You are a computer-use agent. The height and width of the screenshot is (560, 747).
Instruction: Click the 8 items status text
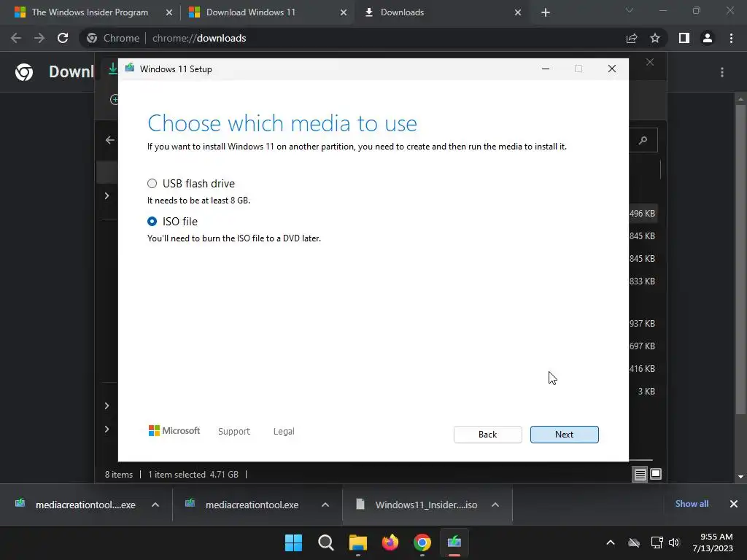[x=119, y=474]
